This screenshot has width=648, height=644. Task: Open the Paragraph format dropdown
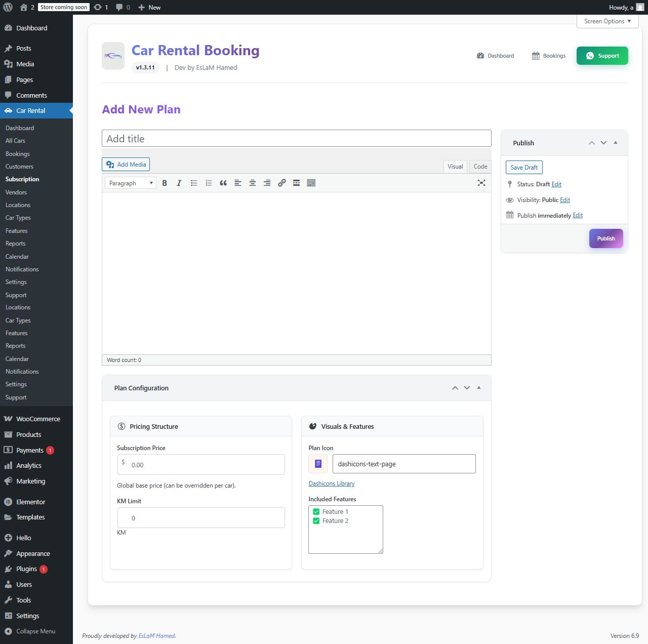pyautogui.click(x=131, y=183)
